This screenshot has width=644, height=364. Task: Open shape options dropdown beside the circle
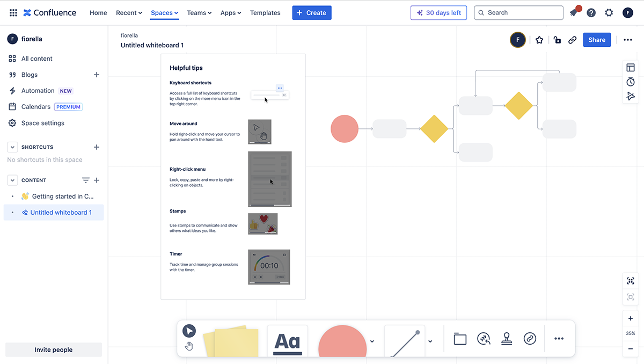372,341
